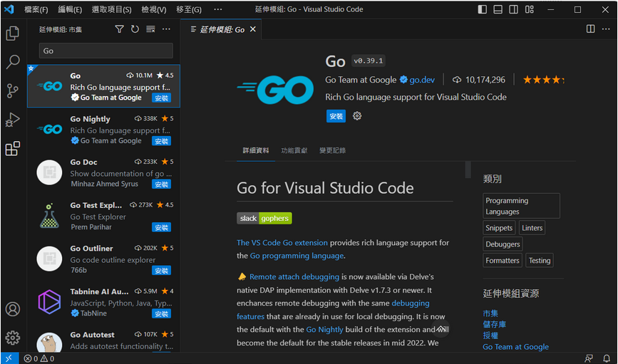Open Go extension settings gear
Image resolution: width=618 pixels, height=364 pixels.
tap(357, 116)
